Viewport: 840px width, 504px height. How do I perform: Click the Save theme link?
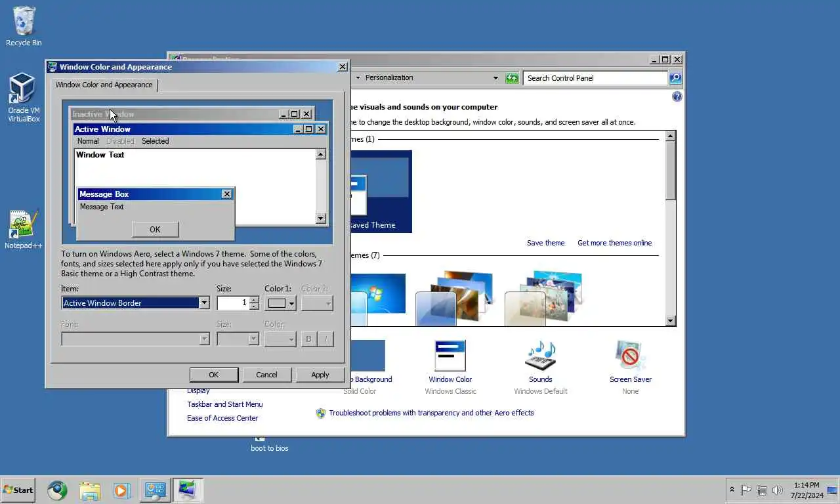(x=545, y=243)
